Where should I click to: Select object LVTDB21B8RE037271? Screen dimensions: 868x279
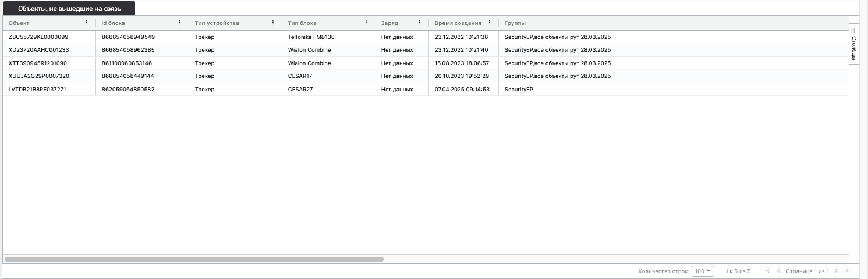point(37,90)
